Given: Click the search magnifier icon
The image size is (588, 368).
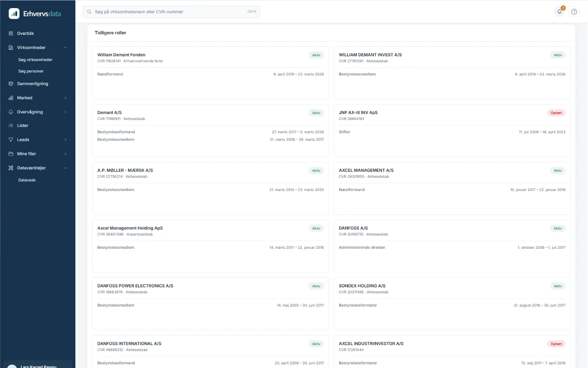Looking at the screenshot, I should click(x=89, y=12).
